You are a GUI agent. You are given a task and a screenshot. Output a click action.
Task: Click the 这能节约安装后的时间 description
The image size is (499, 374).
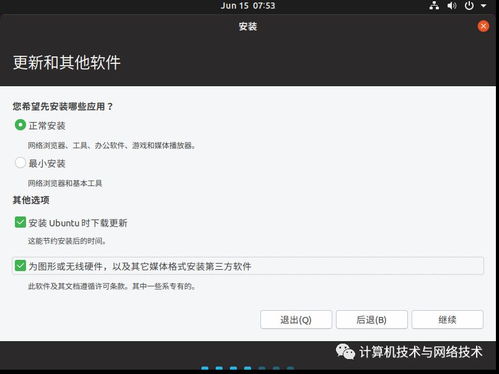point(67,241)
